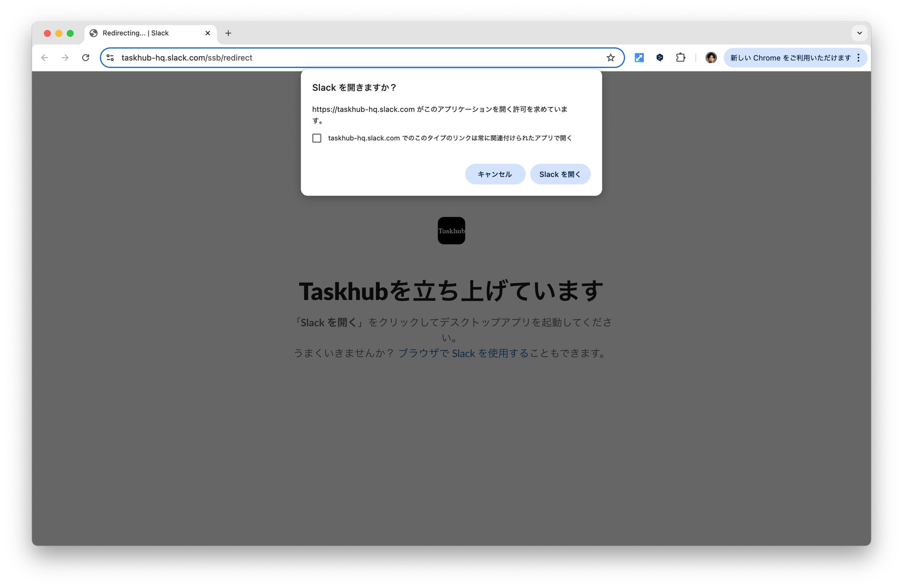Open the Extensions puzzle-piece menu

pos(680,58)
